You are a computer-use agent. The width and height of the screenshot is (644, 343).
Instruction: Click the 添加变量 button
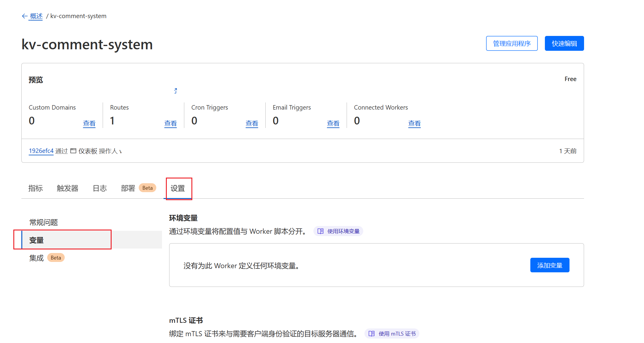[x=549, y=265]
